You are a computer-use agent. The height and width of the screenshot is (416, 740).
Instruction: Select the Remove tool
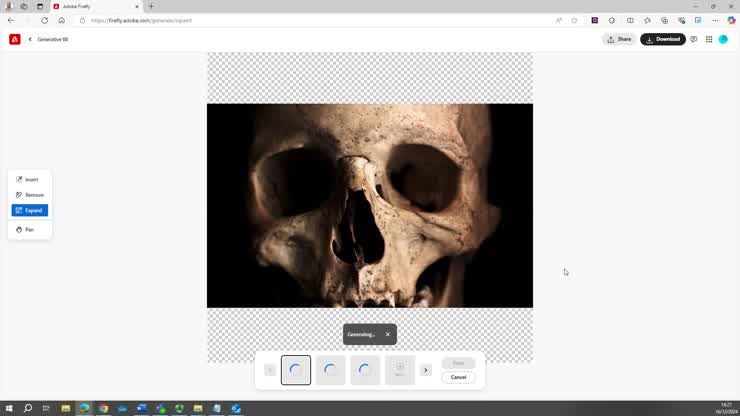point(29,195)
